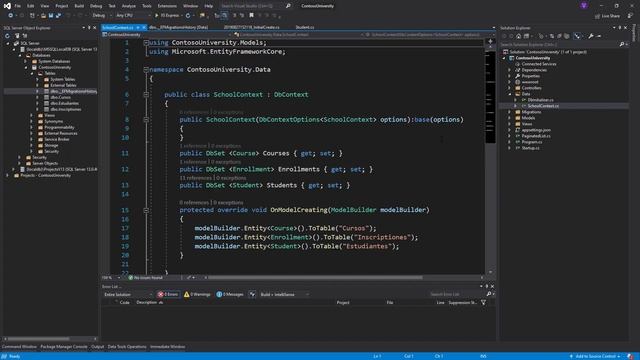
Task: Click Add SQL Server icon in Object Explorer
Action: 17,36
